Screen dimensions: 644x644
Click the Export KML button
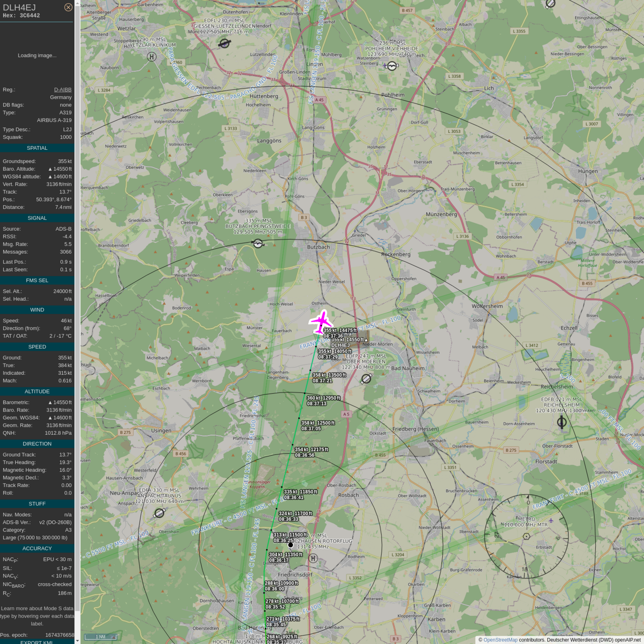tap(37, 642)
